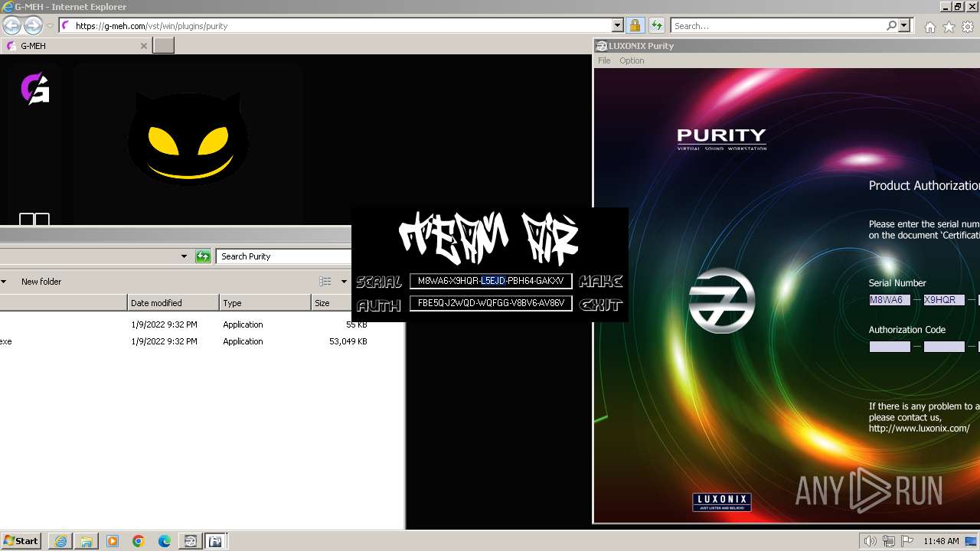980x551 pixels.
Task: Open the IE Tools gear icon
Action: (968, 27)
